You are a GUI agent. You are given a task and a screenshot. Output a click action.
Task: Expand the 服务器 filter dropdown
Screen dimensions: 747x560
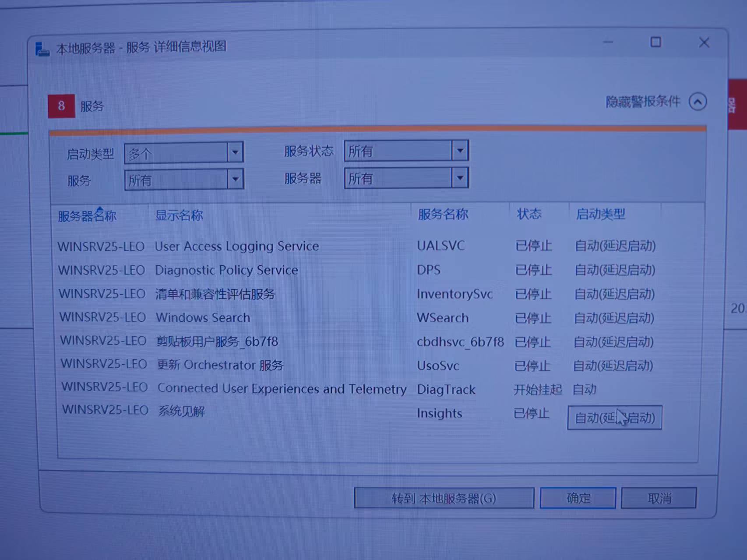point(460,178)
